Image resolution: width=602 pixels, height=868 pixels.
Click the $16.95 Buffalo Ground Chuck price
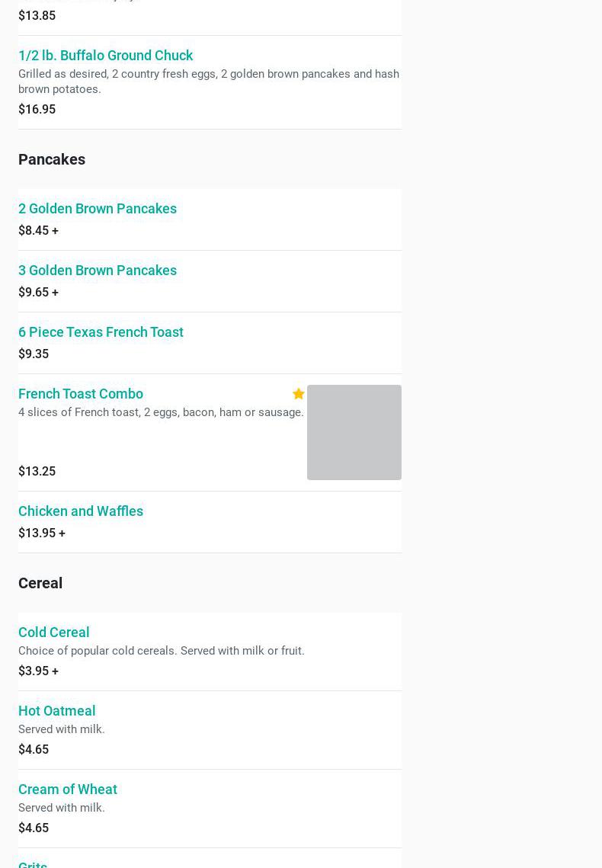(37, 109)
